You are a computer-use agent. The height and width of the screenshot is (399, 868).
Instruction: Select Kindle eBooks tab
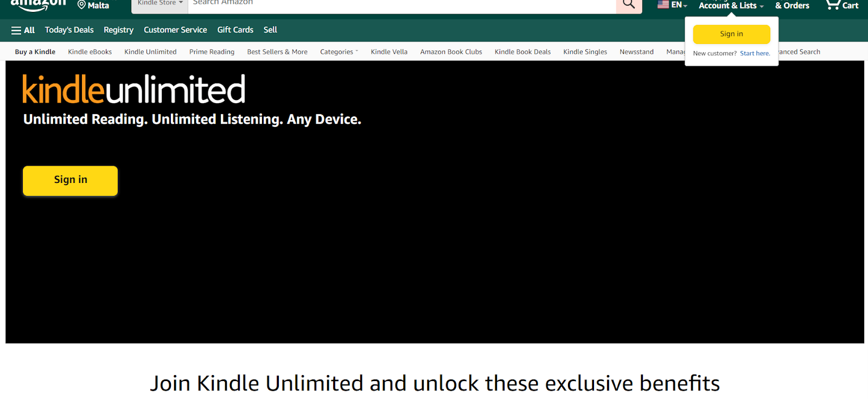[x=90, y=52]
